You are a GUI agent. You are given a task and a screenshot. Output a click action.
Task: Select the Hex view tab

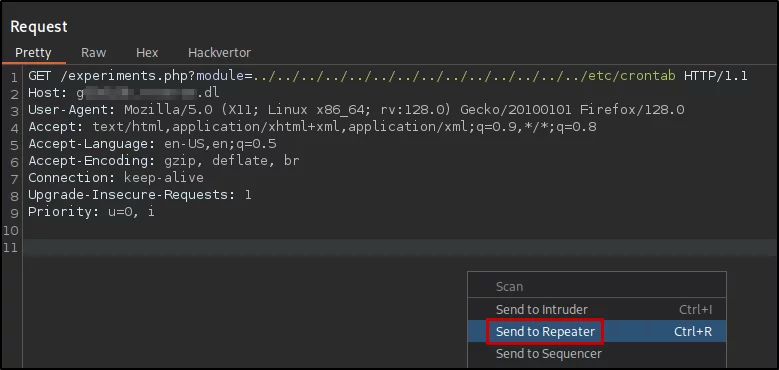click(147, 53)
